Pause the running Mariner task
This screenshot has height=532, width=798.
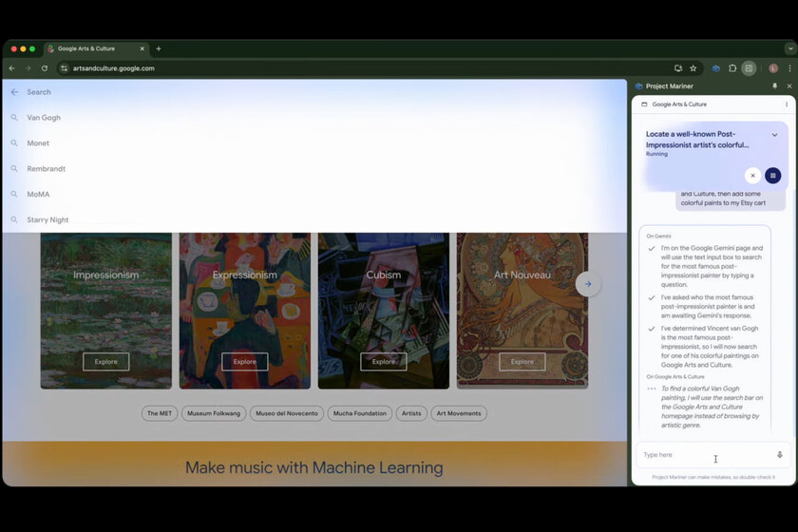pyautogui.click(x=772, y=176)
